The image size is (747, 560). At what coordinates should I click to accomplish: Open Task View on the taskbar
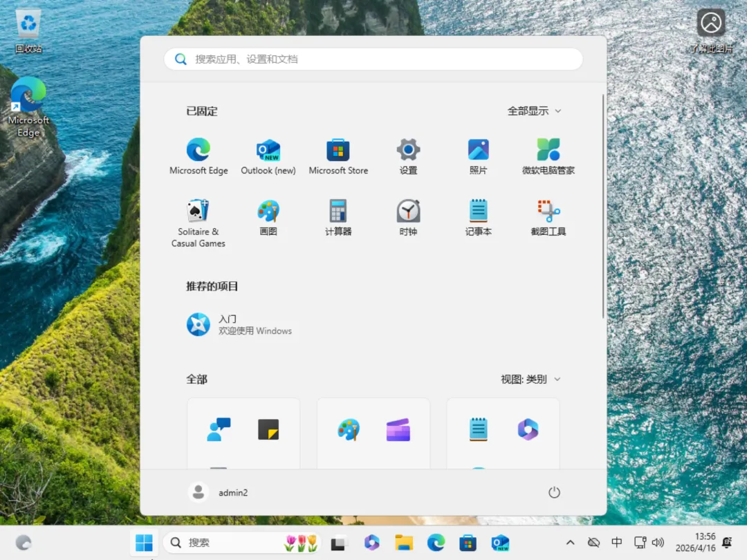pos(338,543)
